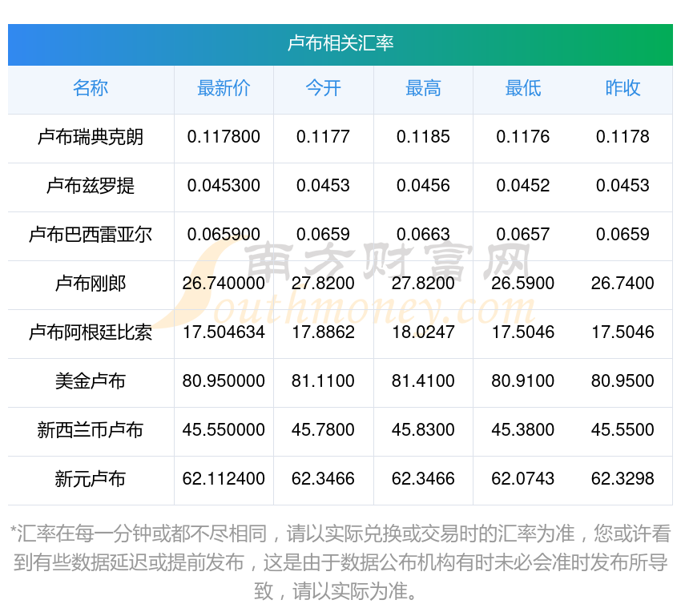This screenshot has height=616, width=681.
Task: Click the exchange rate disclaimer text
Action: [x=340, y=562]
